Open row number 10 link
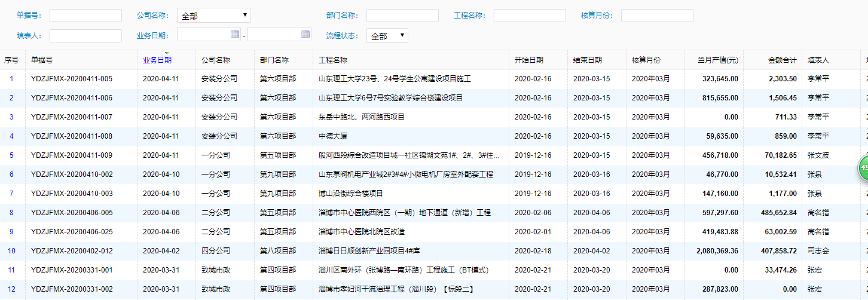Screen dimensions: 868x300 (x=11, y=251)
